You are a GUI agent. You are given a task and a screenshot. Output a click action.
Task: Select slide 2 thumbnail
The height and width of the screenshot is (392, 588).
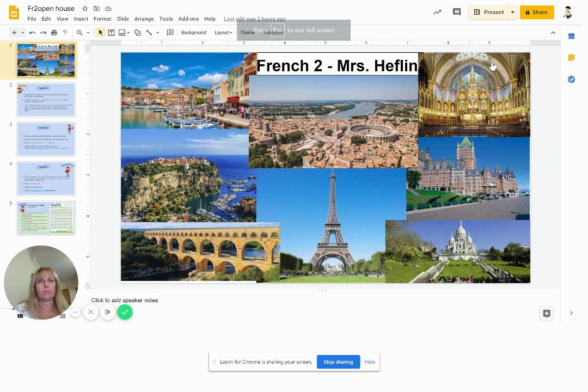click(x=46, y=100)
